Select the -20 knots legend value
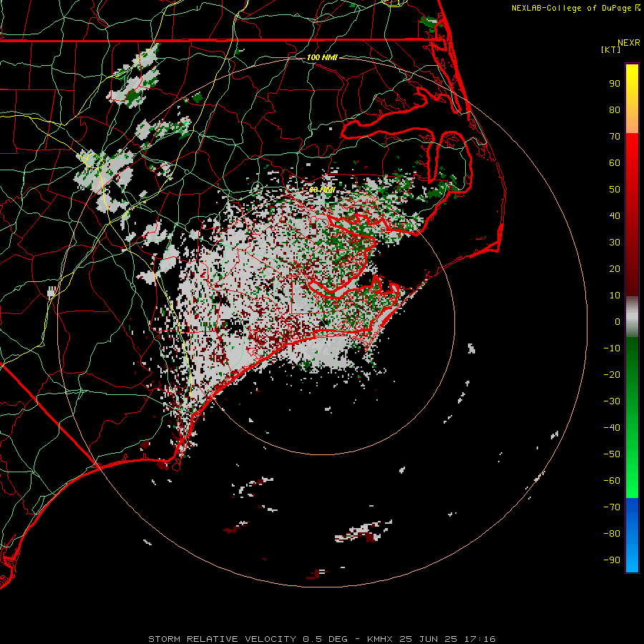 coord(612,374)
